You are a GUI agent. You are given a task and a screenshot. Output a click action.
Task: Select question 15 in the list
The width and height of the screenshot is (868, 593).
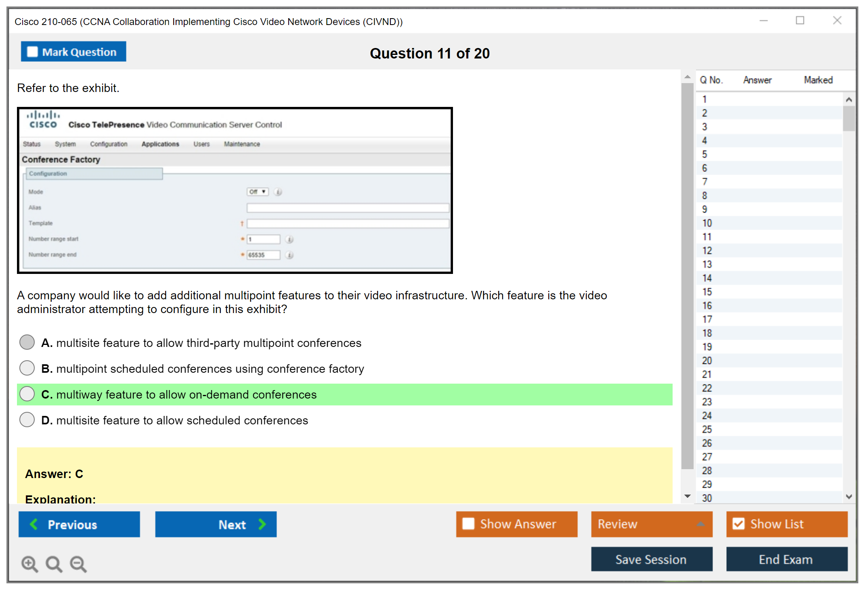tap(707, 292)
